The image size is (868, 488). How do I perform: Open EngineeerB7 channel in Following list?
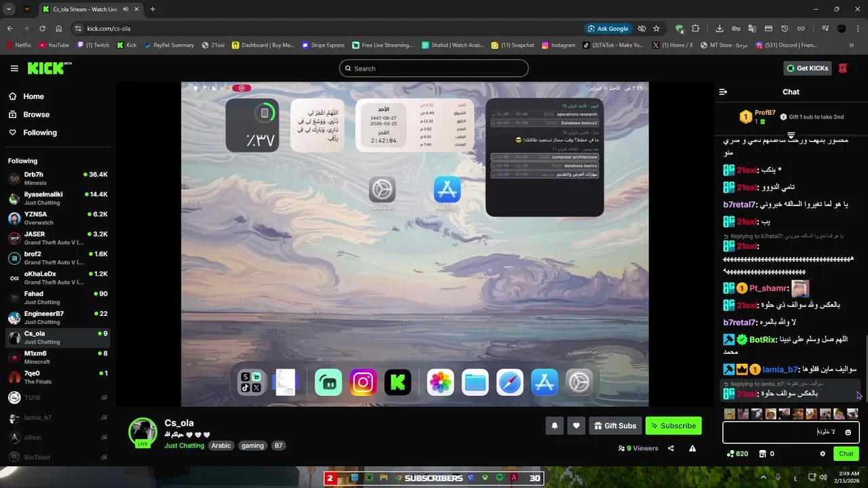pyautogui.click(x=58, y=317)
